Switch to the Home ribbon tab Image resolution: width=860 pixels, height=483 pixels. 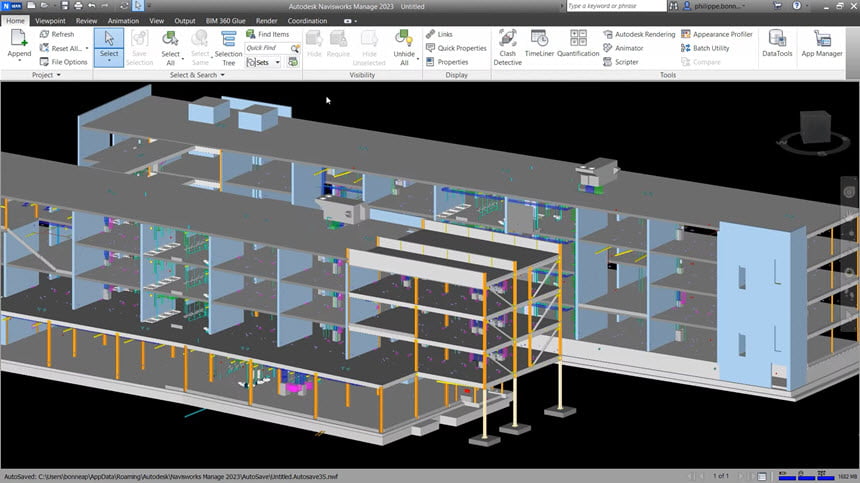[x=15, y=21]
